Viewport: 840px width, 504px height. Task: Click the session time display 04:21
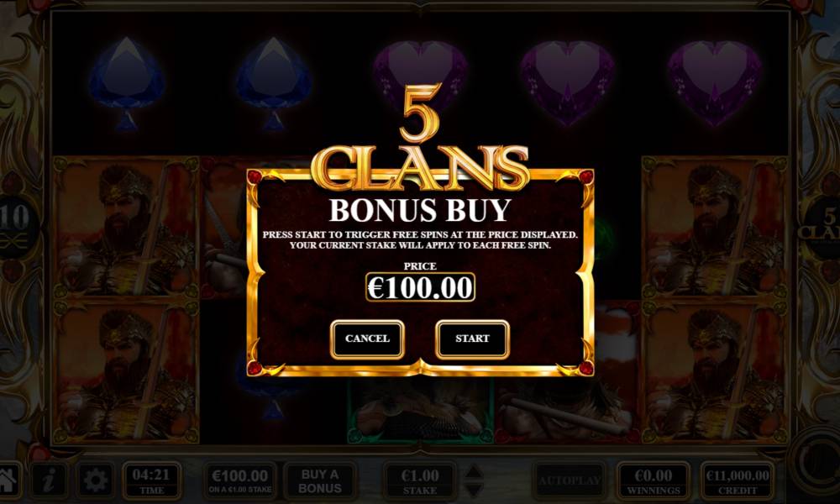[x=151, y=480]
